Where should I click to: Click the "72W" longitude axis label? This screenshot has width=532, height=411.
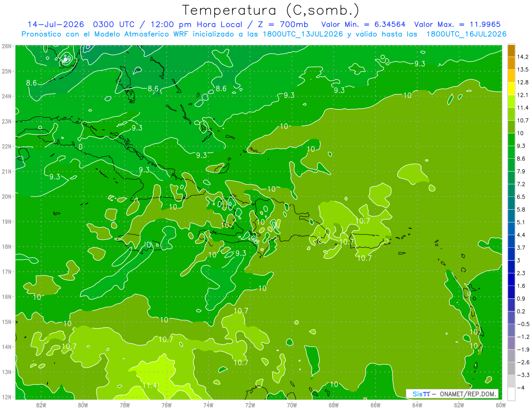[250, 405]
